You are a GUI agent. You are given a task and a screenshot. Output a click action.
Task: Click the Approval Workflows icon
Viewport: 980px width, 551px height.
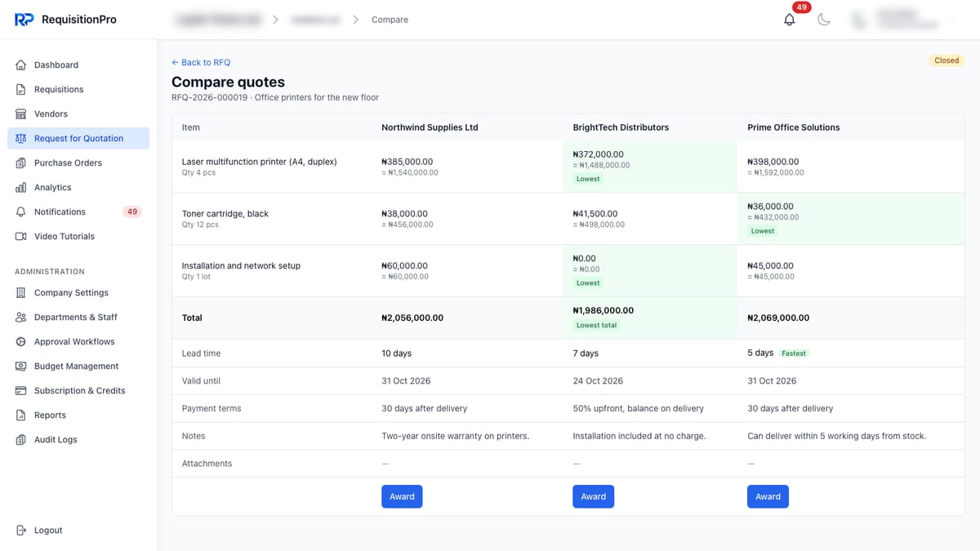(x=21, y=341)
